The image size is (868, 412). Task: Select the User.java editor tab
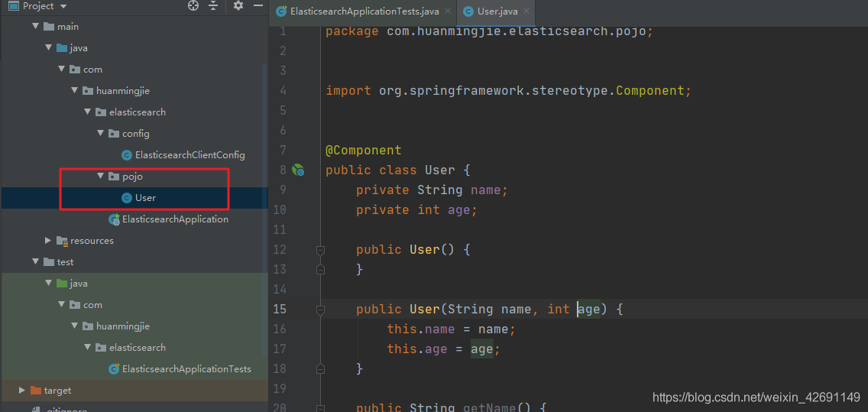[497, 11]
